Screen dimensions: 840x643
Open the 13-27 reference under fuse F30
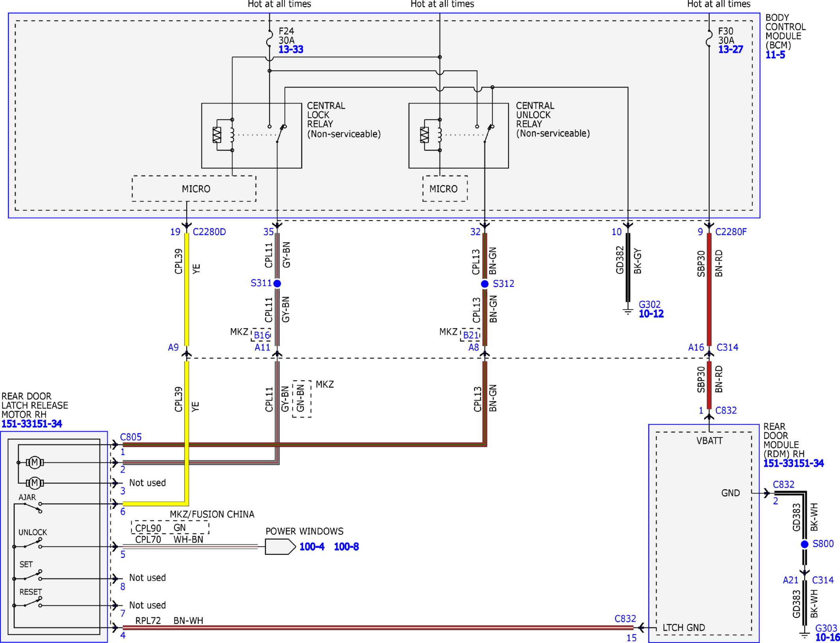[x=730, y=50]
